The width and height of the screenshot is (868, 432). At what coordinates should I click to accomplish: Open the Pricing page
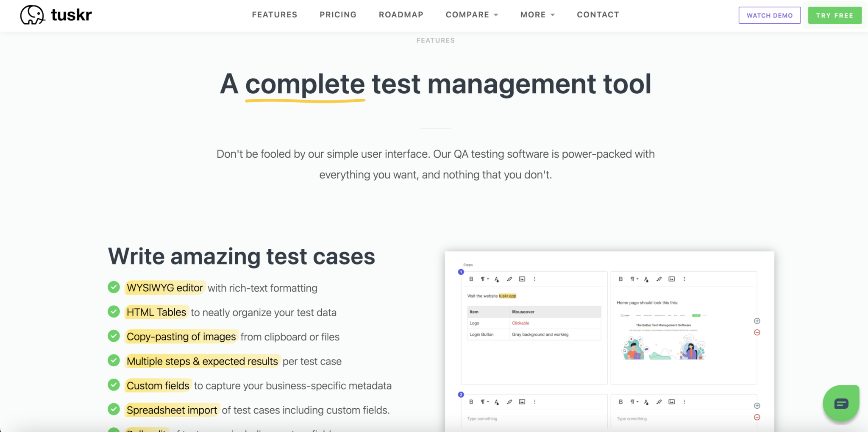[x=338, y=15]
